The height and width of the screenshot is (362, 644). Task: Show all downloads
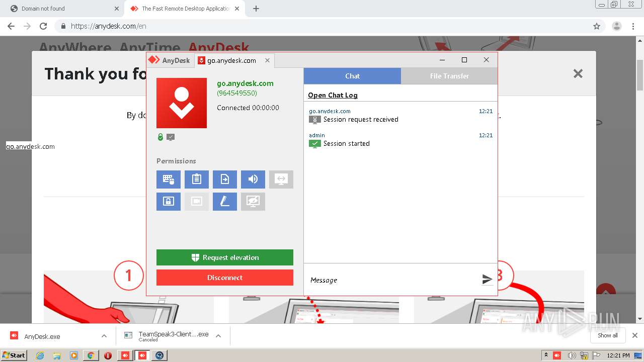608,335
